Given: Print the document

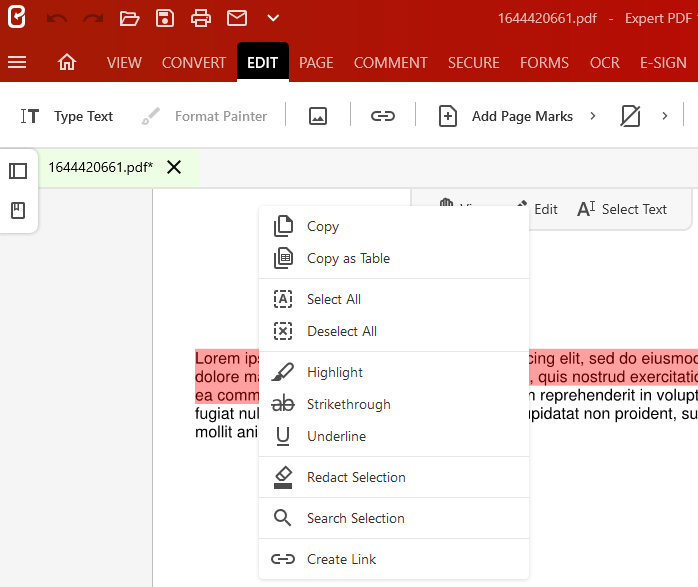Looking at the screenshot, I should coord(201,18).
